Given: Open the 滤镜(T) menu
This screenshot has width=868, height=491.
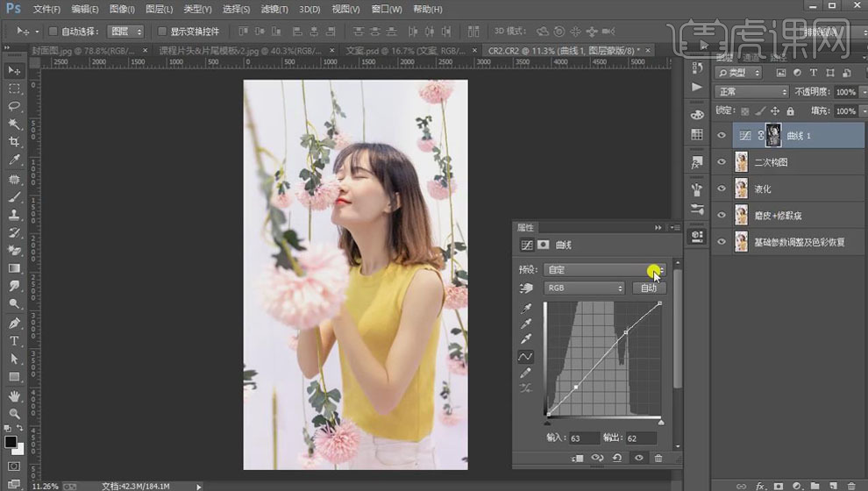Looking at the screenshot, I should (274, 10).
